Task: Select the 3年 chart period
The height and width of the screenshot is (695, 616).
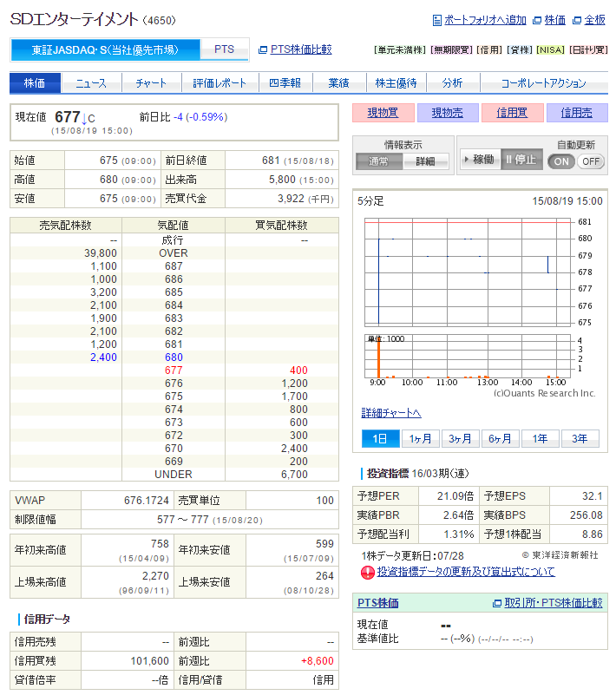Action: point(580,439)
